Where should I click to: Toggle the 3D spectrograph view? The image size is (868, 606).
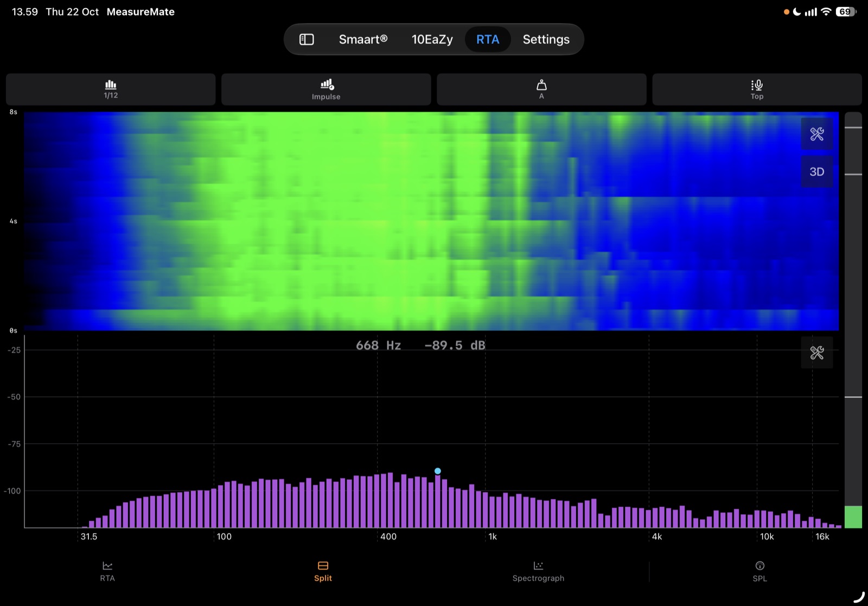[817, 171]
